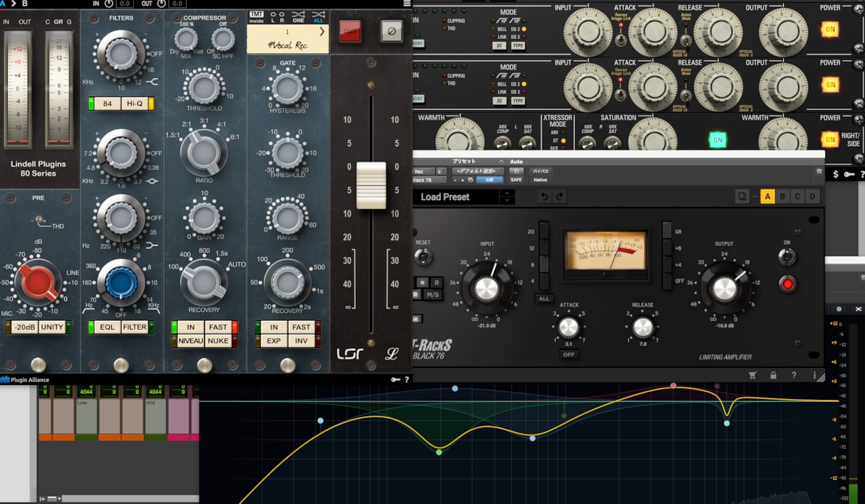This screenshot has height=504, width=865.
Task: Flip the Black 76 RESET switch
Action: coord(424,258)
